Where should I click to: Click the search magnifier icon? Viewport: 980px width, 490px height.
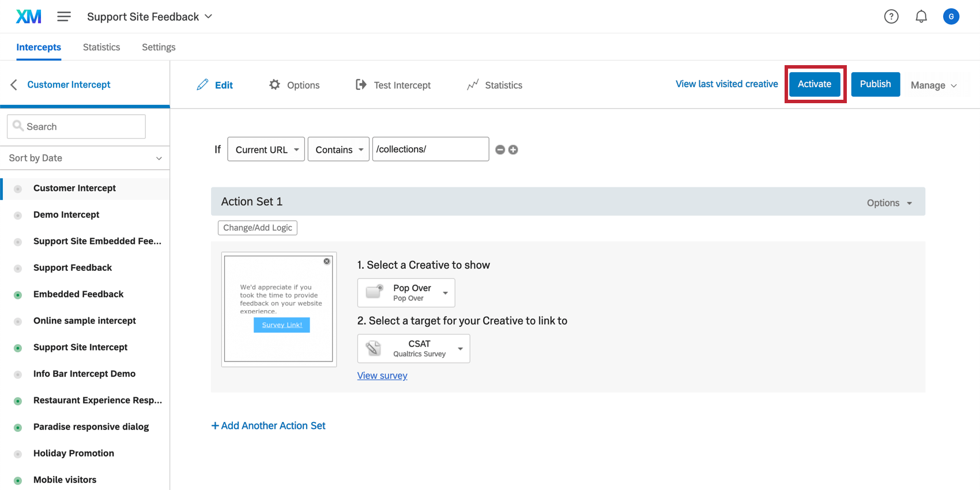pos(18,126)
